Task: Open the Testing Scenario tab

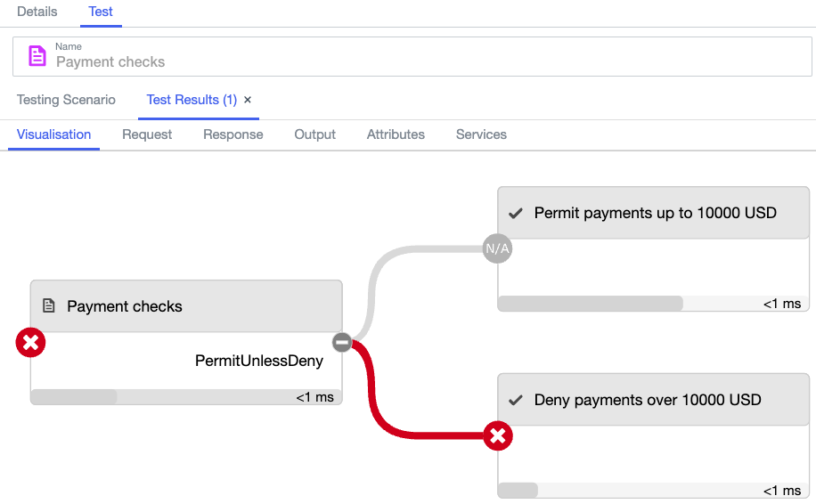Action: point(66,100)
